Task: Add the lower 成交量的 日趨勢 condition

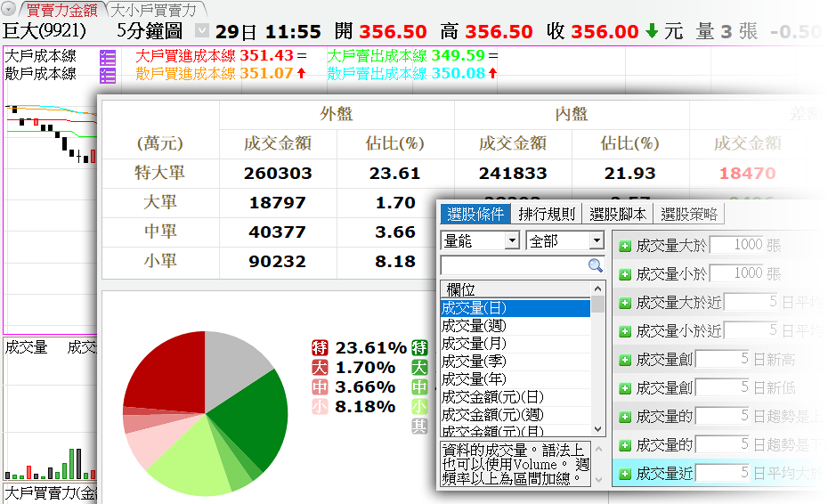Action: 625,446
